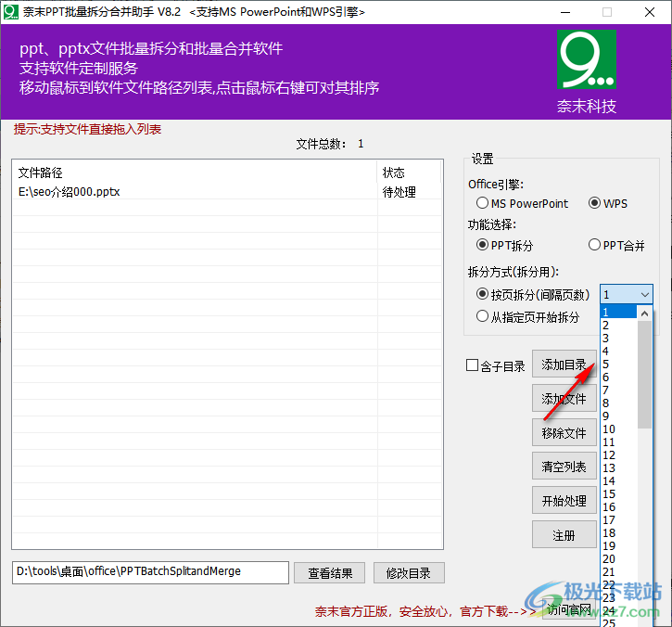Click the 状态 column header
This screenshot has width=672, height=627.
pos(410,173)
